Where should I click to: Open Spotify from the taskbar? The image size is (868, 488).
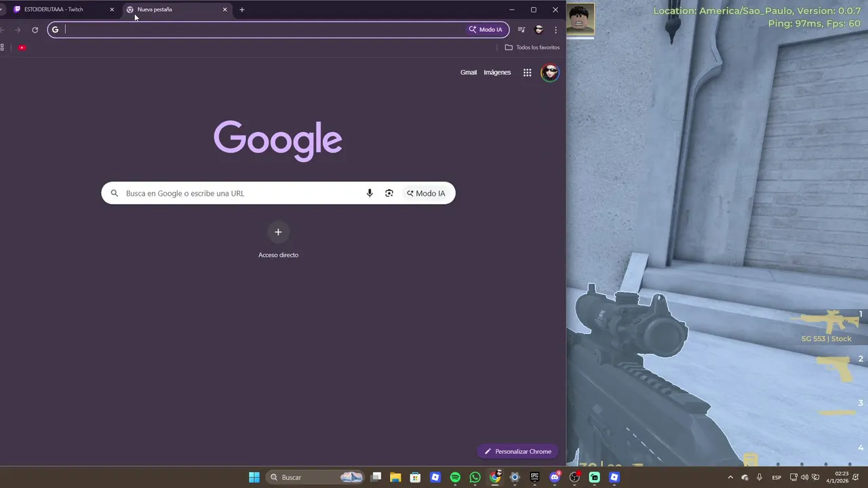[455, 477]
